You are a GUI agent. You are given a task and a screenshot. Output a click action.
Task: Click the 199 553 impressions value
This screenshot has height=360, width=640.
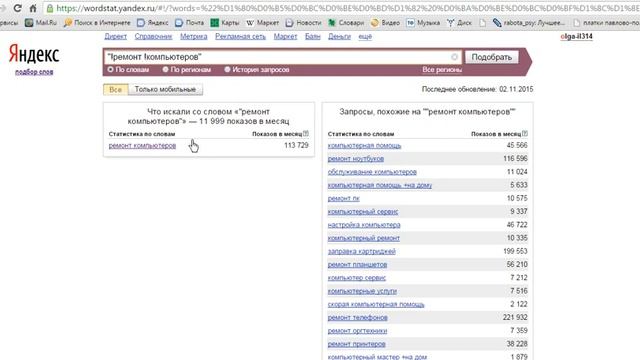515,251
